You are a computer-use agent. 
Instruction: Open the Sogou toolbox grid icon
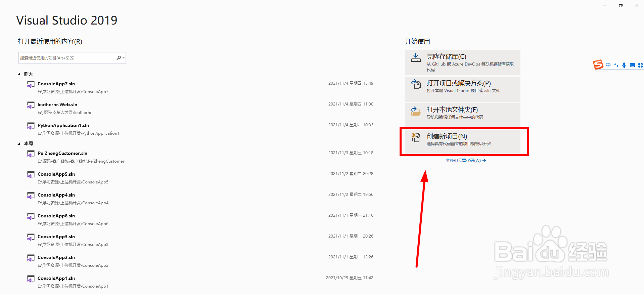click(640, 65)
